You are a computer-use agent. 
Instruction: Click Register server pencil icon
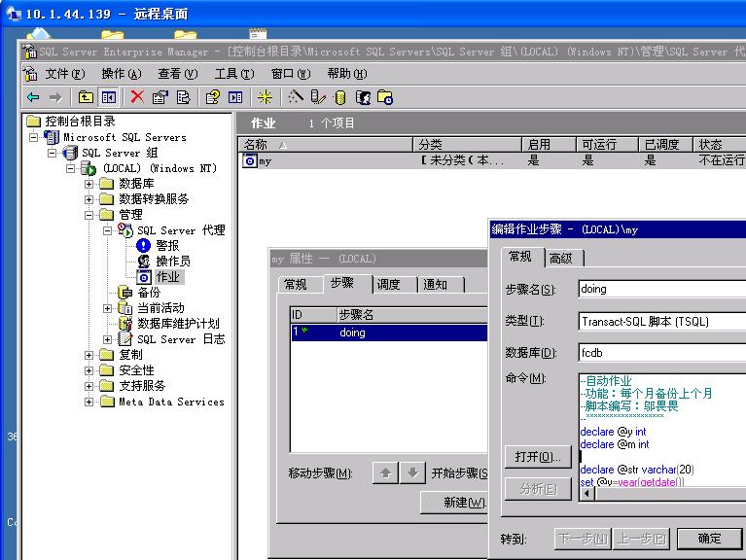point(318,97)
